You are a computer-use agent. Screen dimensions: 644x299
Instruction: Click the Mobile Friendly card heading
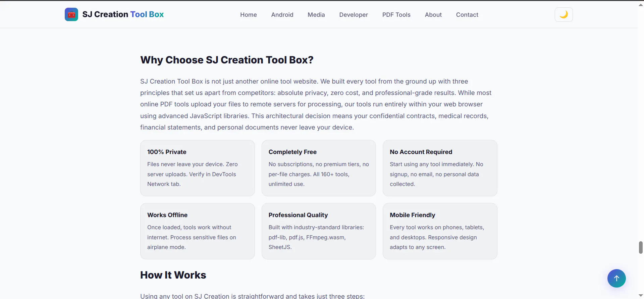point(413,215)
